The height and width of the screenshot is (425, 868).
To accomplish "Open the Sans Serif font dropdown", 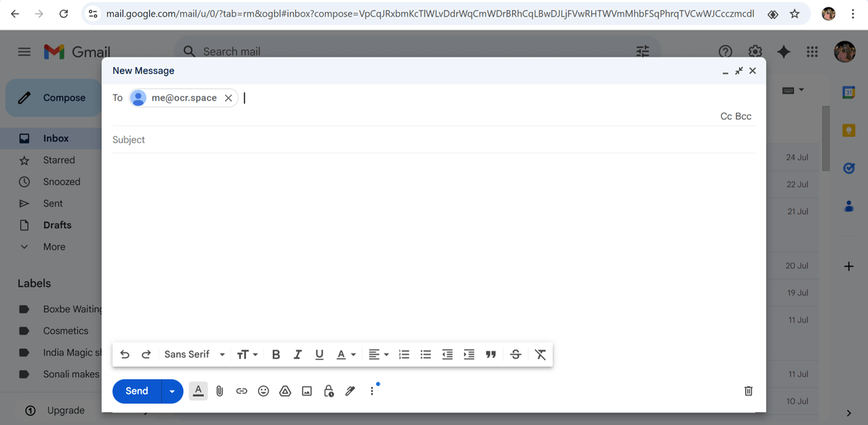I will coord(194,354).
